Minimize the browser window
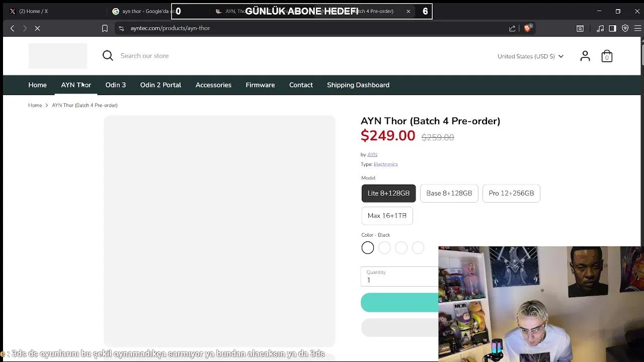Image resolution: width=644 pixels, height=362 pixels. (x=599, y=11)
